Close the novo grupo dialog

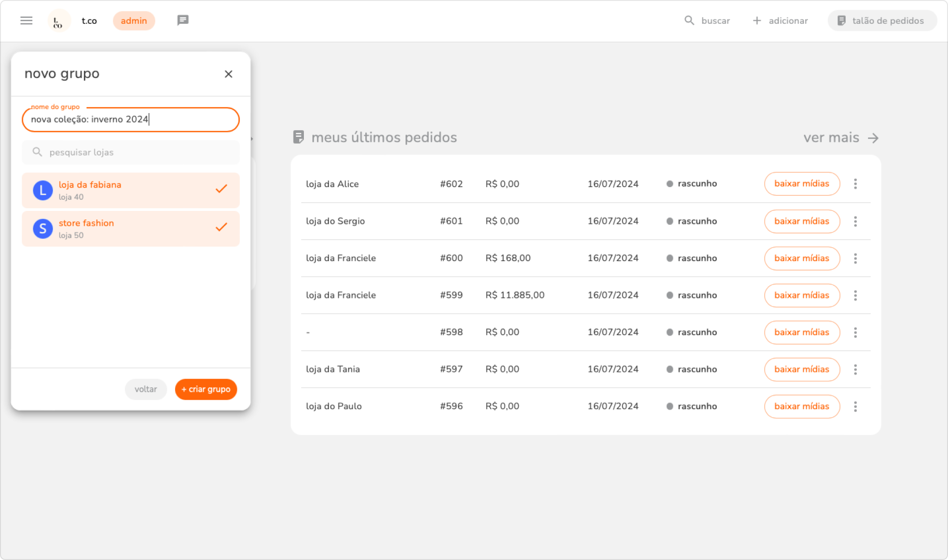[228, 74]
